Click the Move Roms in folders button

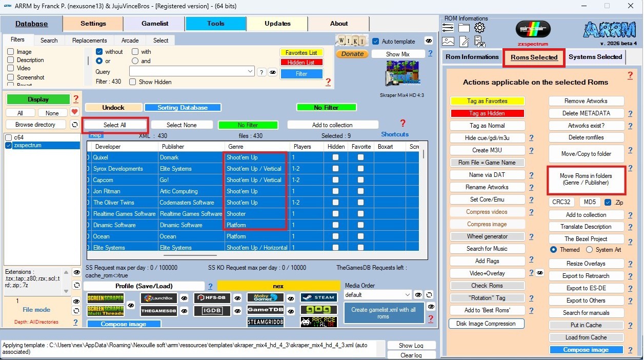(x=586, y=179)
